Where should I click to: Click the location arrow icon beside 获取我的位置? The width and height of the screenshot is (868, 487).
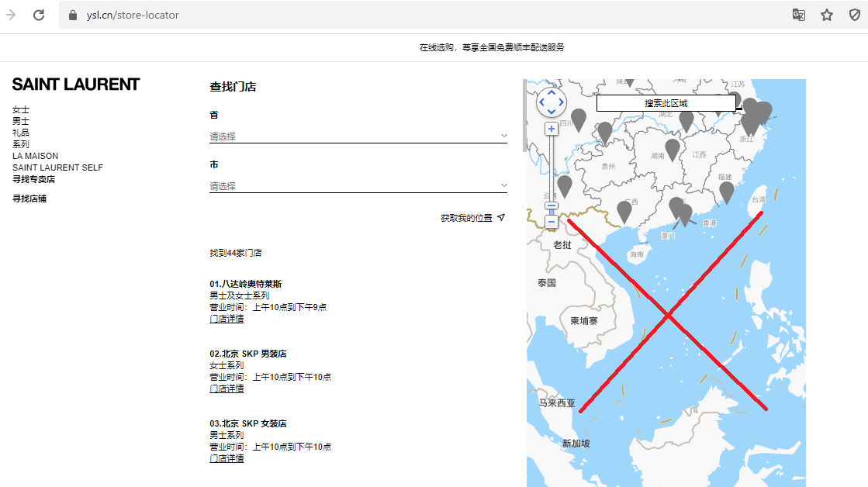click(501, 217)
